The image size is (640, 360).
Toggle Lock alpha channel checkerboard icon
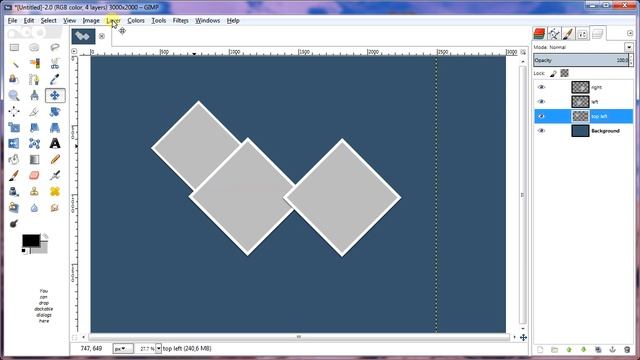[564, 73]
